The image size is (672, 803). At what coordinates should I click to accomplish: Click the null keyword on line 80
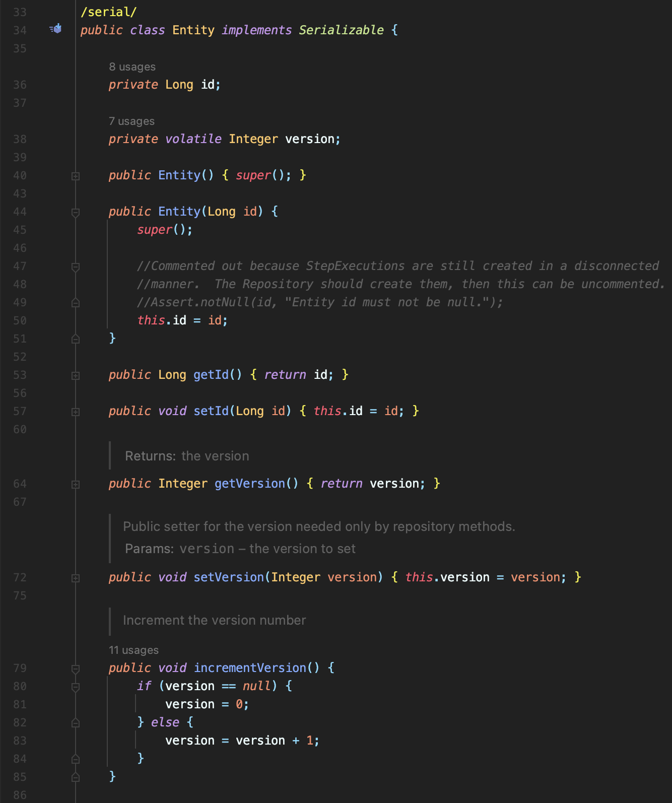[257, 686]
